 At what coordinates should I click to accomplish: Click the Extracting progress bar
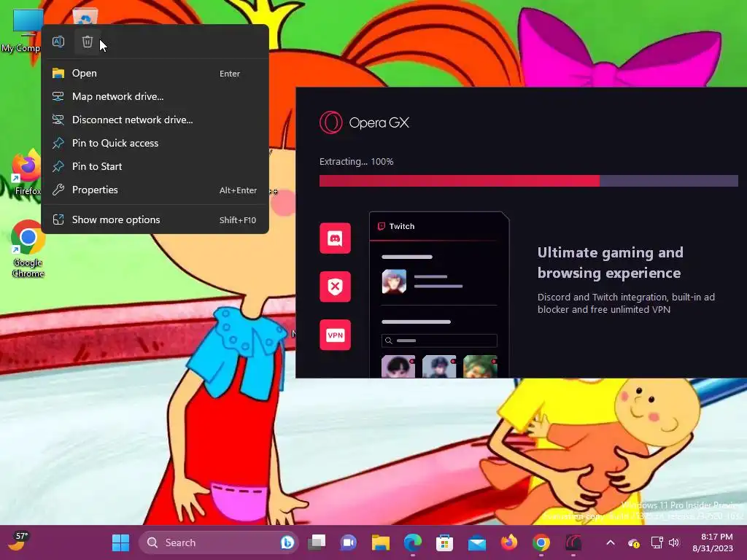pyautogui.click(x=528, y=181)
